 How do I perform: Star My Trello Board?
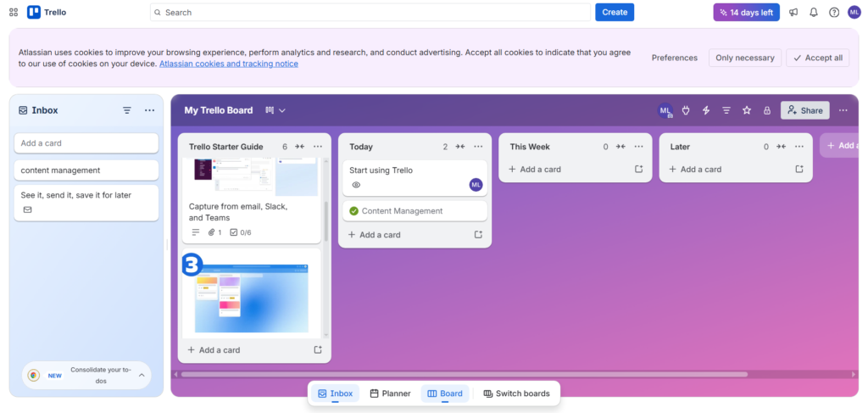pyautogui.click(x=746, y=110)
